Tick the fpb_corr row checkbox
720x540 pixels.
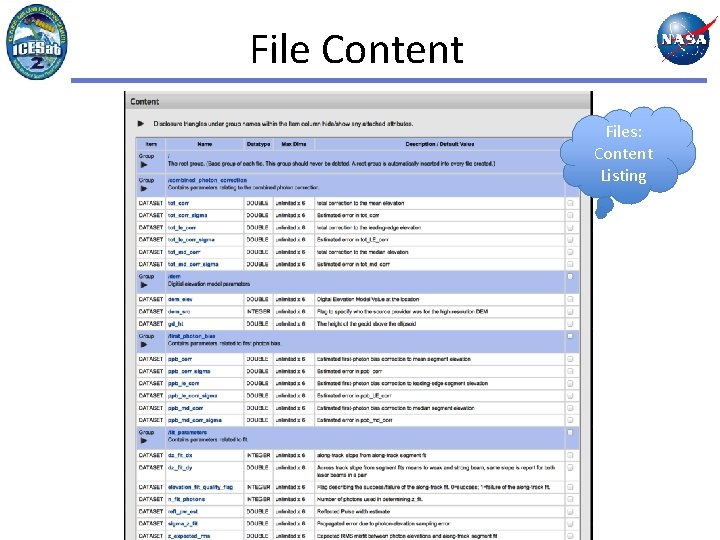click(x=570, y=359)
